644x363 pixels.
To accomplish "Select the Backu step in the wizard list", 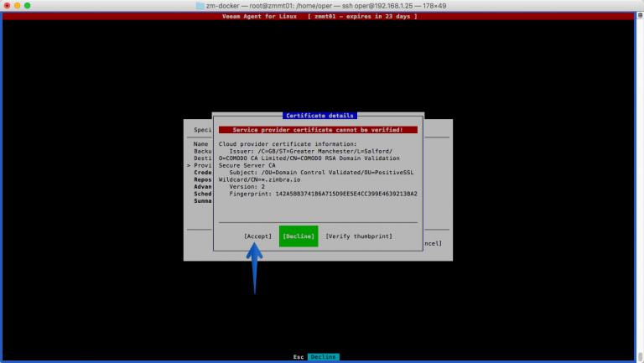I will (x=203, y=151).
